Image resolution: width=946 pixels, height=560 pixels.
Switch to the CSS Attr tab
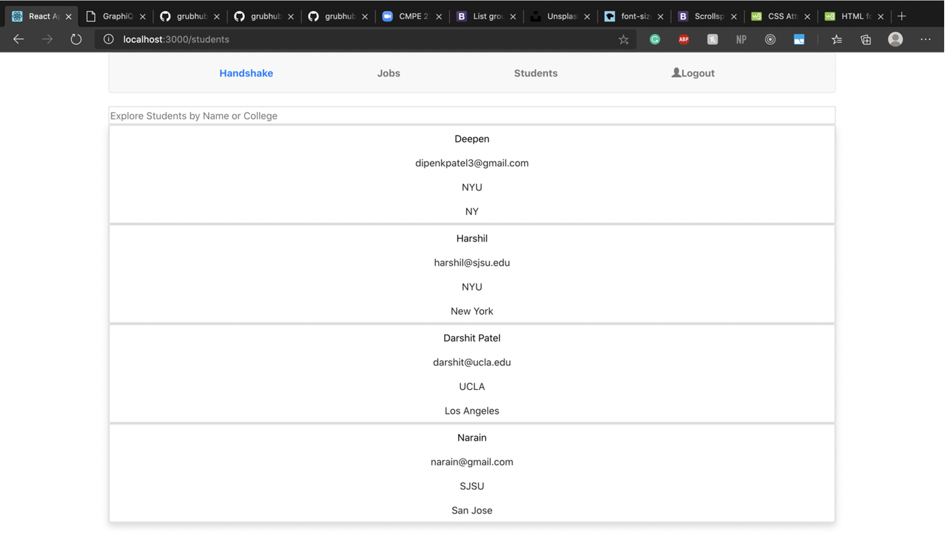(x=781, y=16)
